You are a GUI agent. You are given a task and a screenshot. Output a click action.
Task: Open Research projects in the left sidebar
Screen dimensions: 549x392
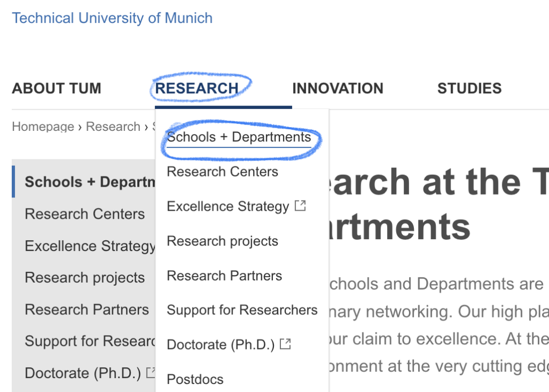[85, 277]
